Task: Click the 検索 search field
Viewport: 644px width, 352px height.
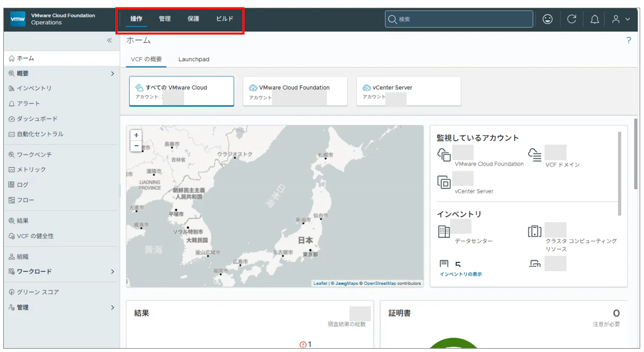Action: 459,19
